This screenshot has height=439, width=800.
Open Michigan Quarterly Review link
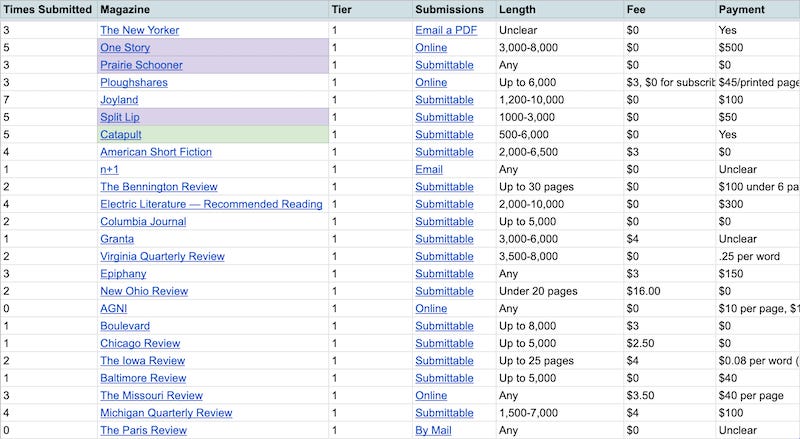pyautogui.click(x=166, y=412)
